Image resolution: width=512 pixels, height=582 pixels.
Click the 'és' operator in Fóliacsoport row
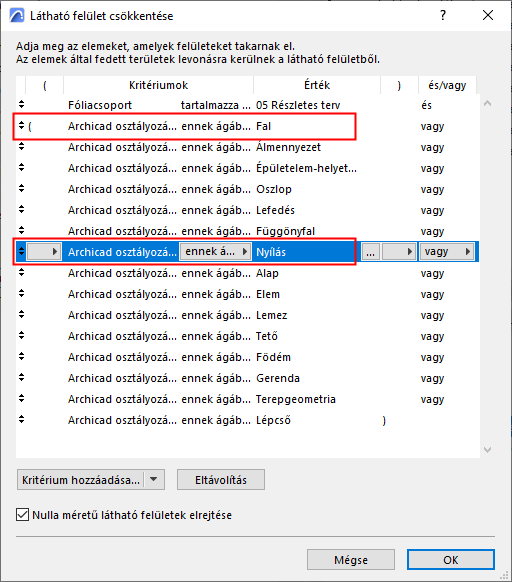click(x=427, y=105)
